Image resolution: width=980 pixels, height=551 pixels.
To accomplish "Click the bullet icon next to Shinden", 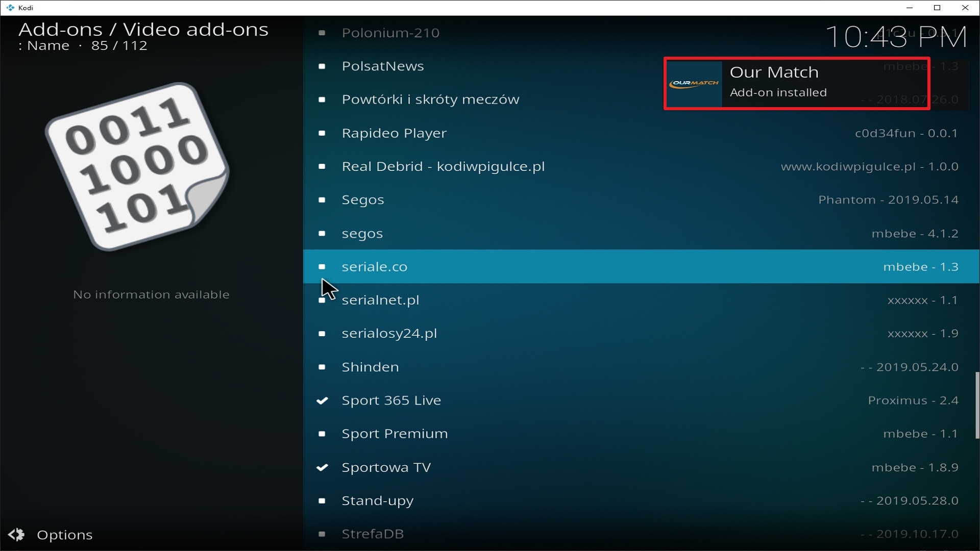I will [x=322, y=367].
